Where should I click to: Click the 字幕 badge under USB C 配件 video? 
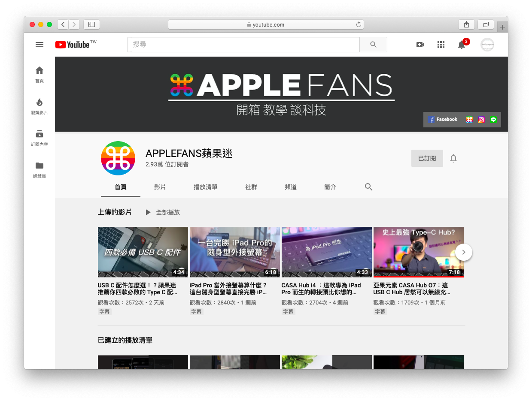(x=105, y=312)
